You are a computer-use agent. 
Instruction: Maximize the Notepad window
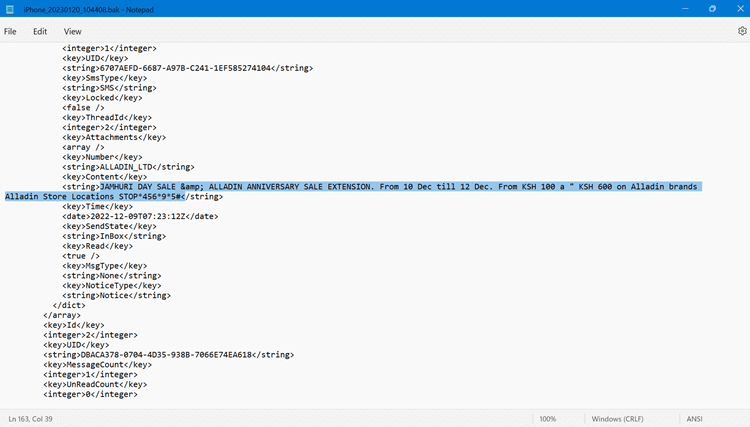pos(712,8)
